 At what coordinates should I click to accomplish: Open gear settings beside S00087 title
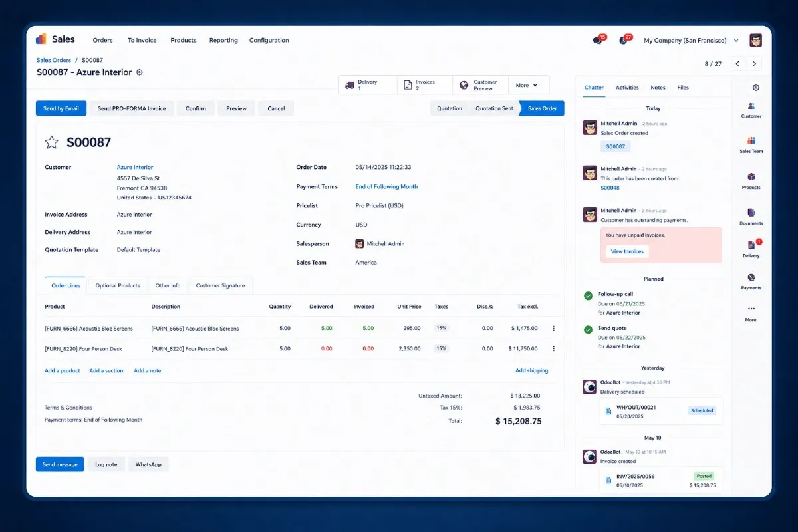pos(139,72)
